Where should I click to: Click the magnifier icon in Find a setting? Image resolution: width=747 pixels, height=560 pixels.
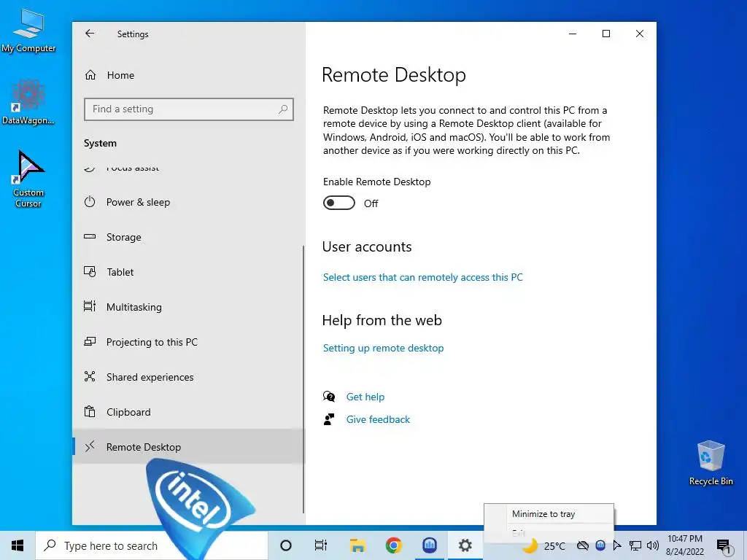point(283,109)
